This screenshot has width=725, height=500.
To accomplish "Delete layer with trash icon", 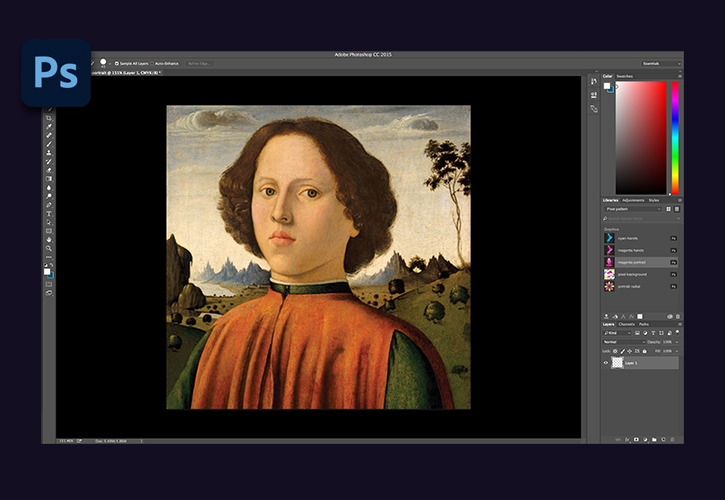I will coord(672,439).
